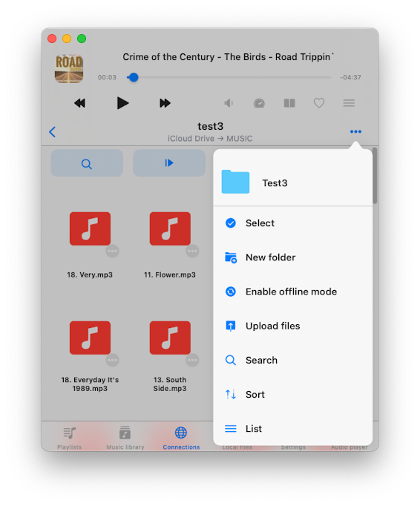Click the test3 folder title heading
420x506 pixels.
pos(211,126)
